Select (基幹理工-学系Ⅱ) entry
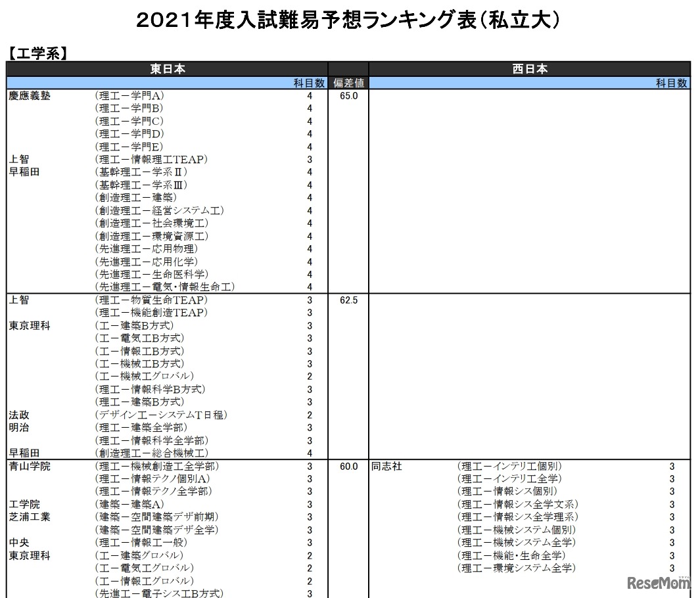Image resolution: width=700 pixels, height=598 pixels. pyautogui.click(x=141, y=172)
